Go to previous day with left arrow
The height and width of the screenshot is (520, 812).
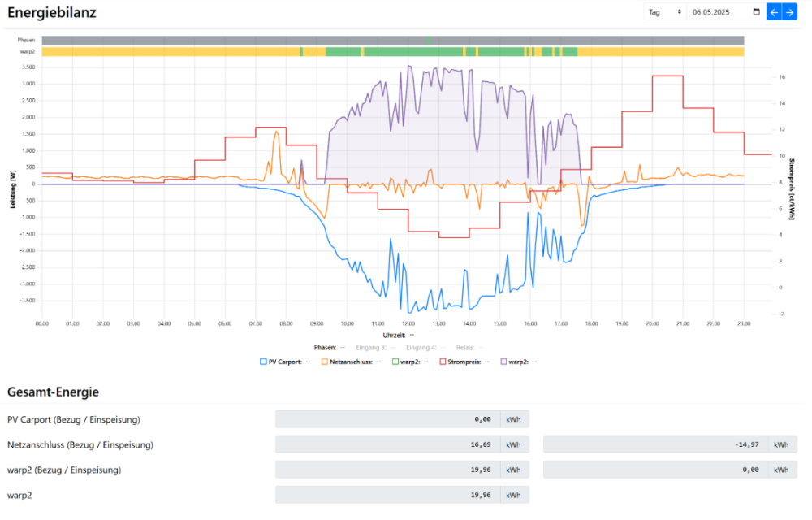(774, 12)
